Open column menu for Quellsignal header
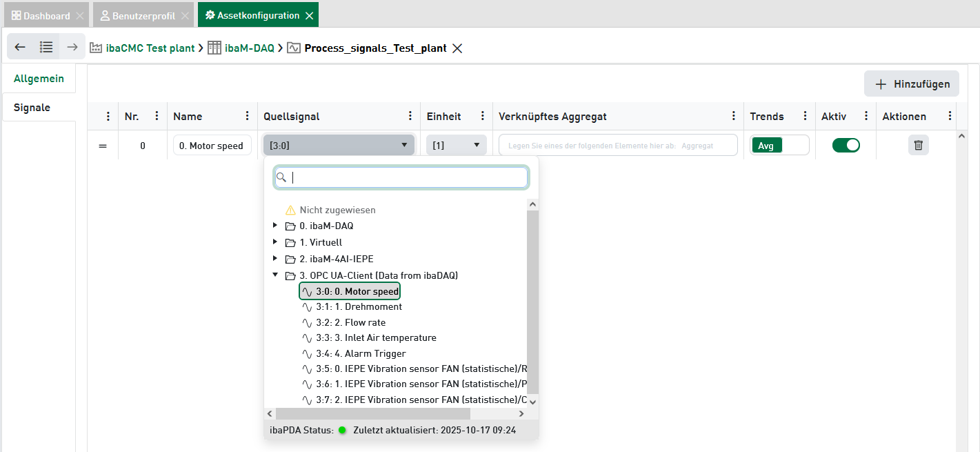This screenshot has height=452, width=980. coord(410,116)
